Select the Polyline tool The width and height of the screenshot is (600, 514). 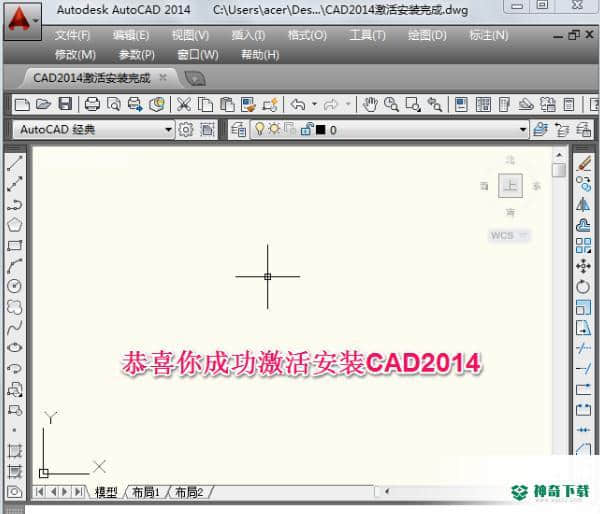[15, 205]
